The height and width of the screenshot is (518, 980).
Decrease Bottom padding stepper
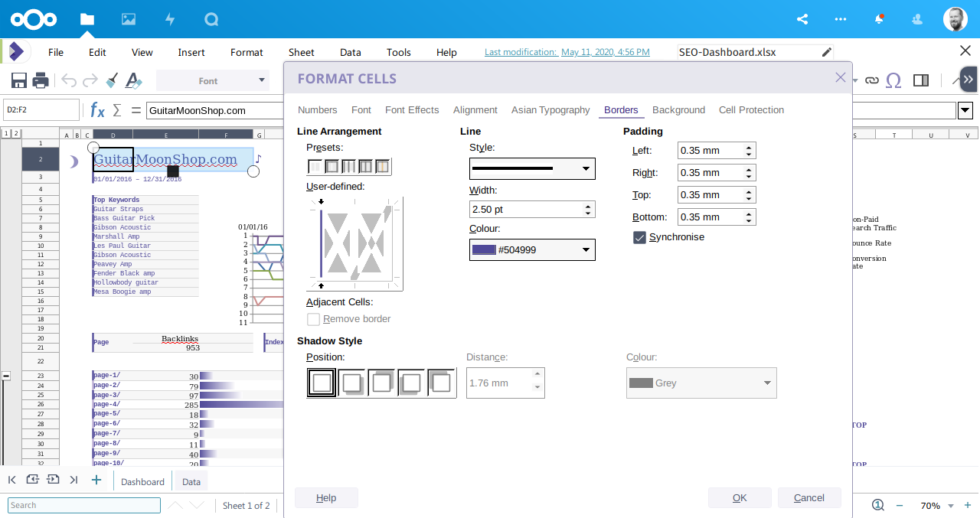tap(749, 221)
